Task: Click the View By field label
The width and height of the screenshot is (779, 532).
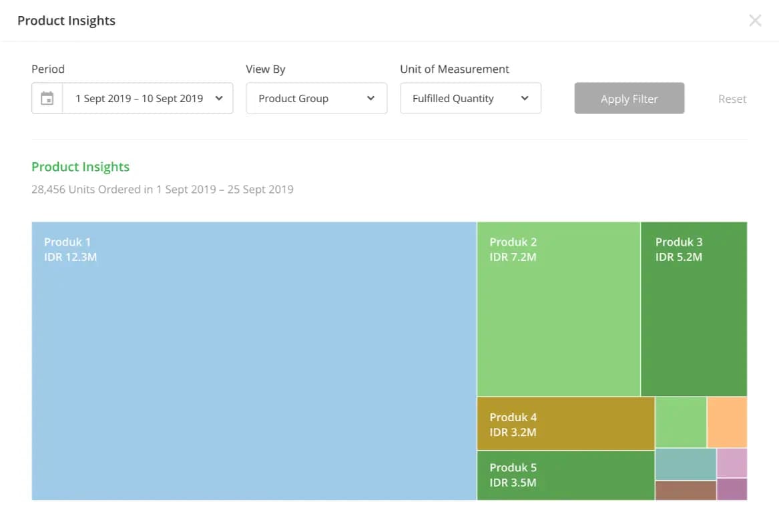Action: [x=266, y=69]
